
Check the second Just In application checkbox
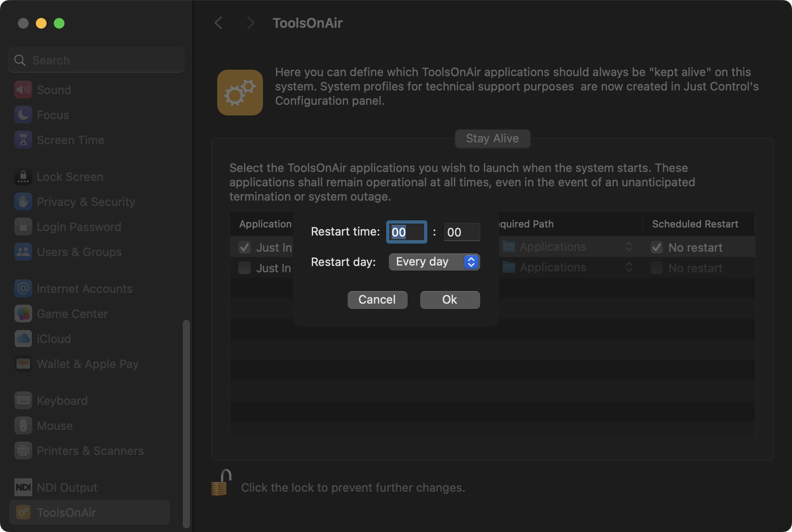click(245, 268)
